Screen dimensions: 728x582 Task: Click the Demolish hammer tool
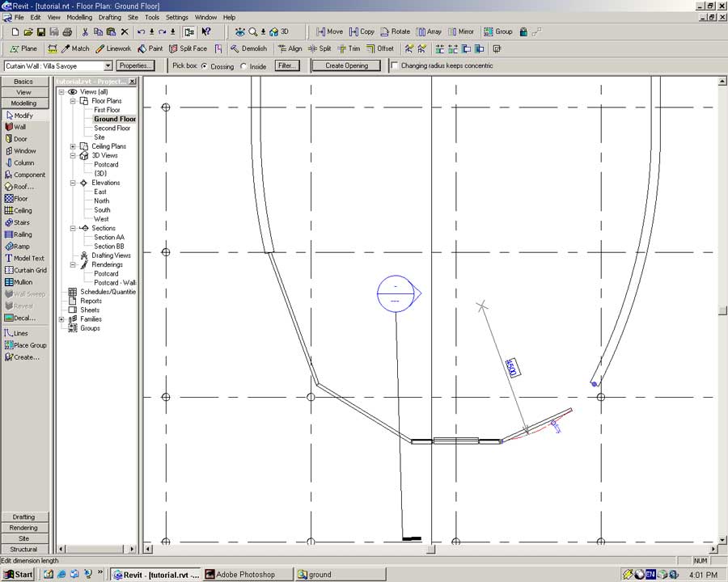coord(249,48)
